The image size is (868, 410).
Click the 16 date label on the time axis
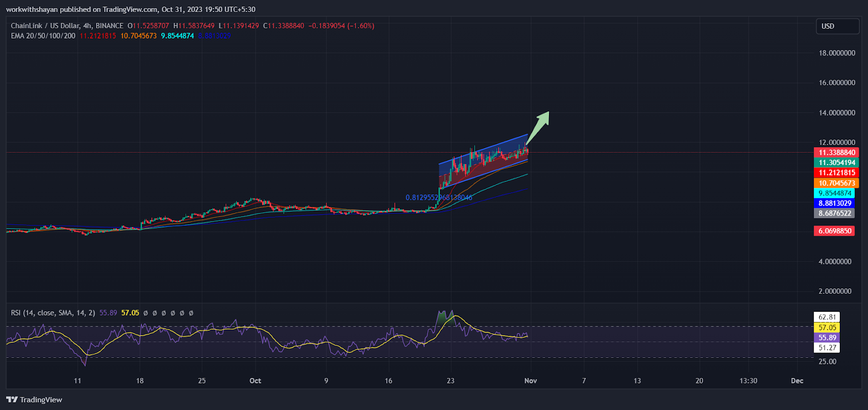(x=388, y=381)
